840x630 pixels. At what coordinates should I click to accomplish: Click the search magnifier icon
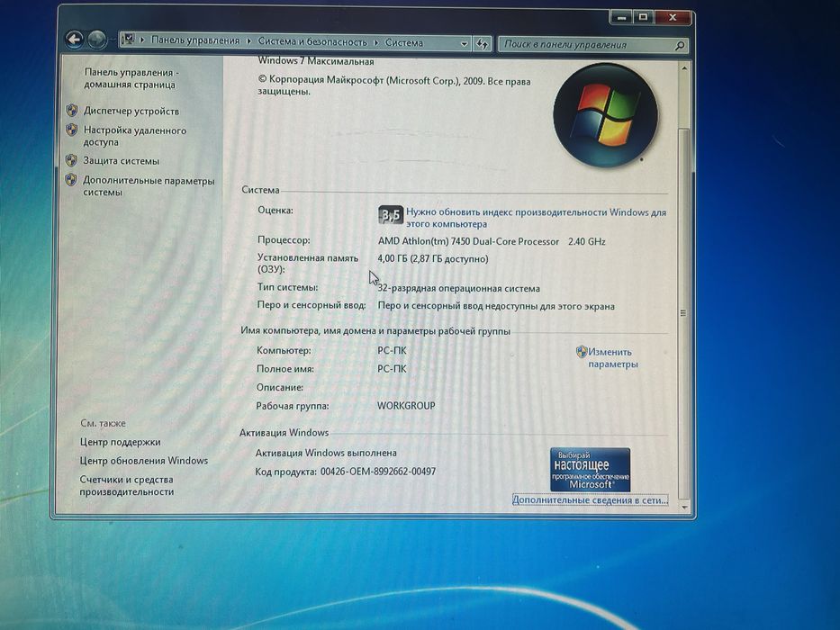pyautogui.click(x=679, y=46)
